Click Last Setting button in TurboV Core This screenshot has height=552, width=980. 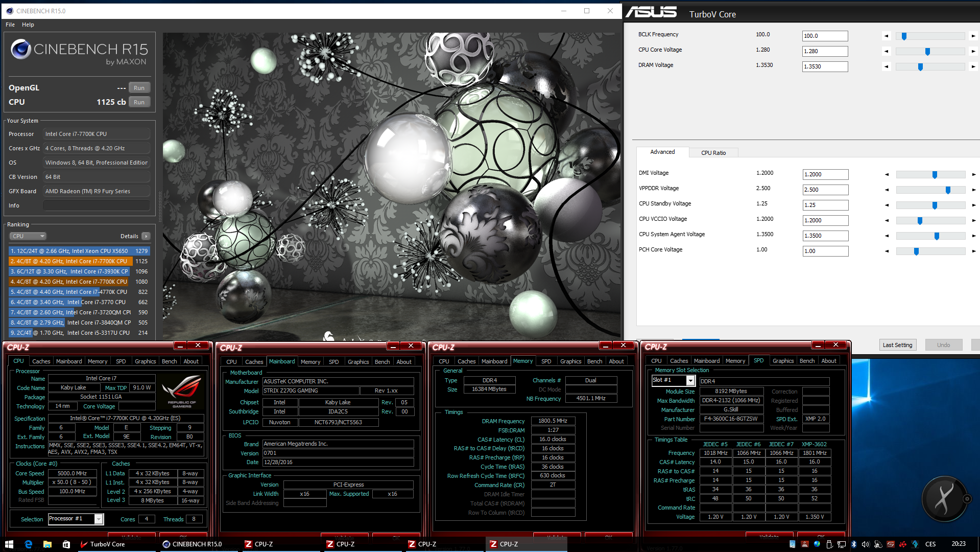tap(898, 345)
